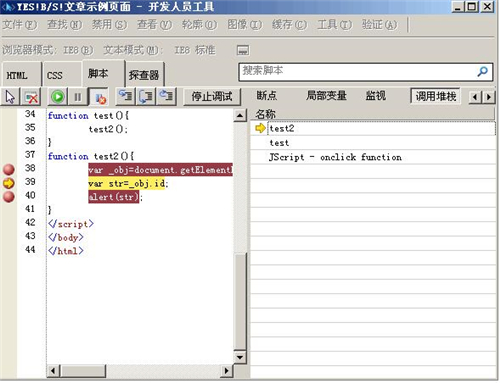Viewport: 500px width, 383px height.
Task: Click the yellow arrow beside test2 in call stack
Action: pos(260,128)
